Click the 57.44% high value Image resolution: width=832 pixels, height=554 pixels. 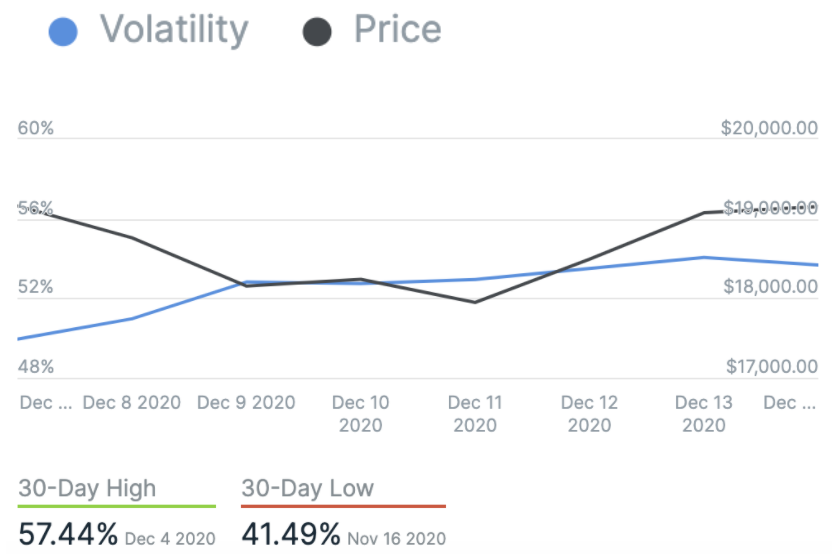pyautogui.click(x=68, y=534)
